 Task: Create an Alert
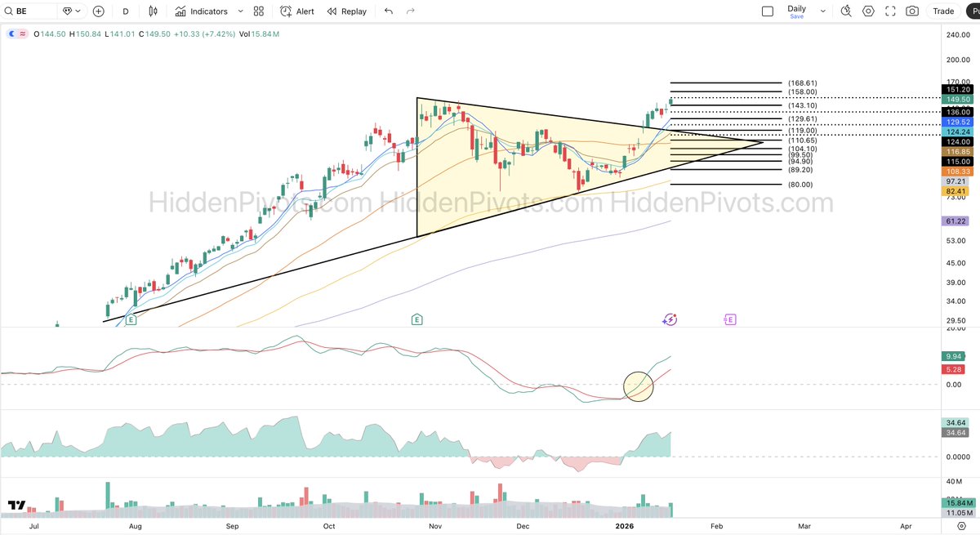click(297, 11)
